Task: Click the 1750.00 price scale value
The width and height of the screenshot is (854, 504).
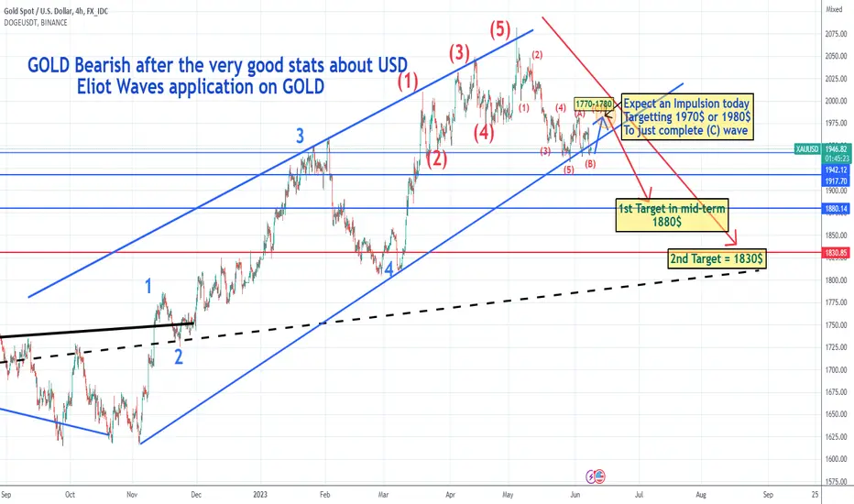Action: [836, 325]
